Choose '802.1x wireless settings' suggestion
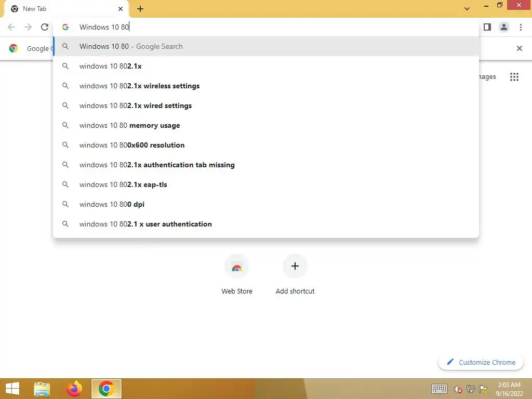This screenshot has height=399, width=532. tap(267, 86)
